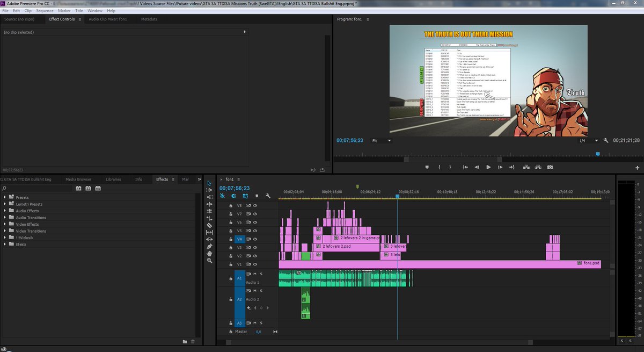Go to In point

464,167
